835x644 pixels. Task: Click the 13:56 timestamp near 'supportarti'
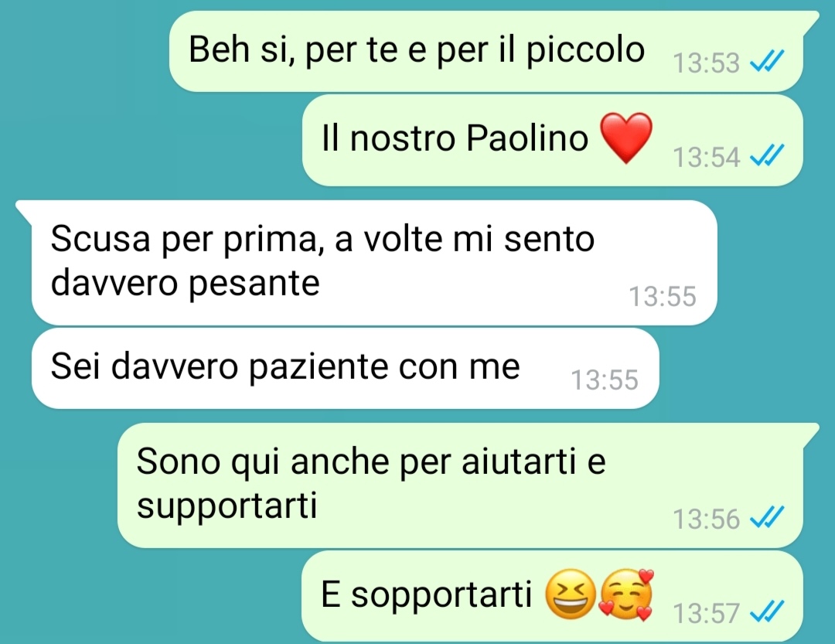[x=706, y=518]
